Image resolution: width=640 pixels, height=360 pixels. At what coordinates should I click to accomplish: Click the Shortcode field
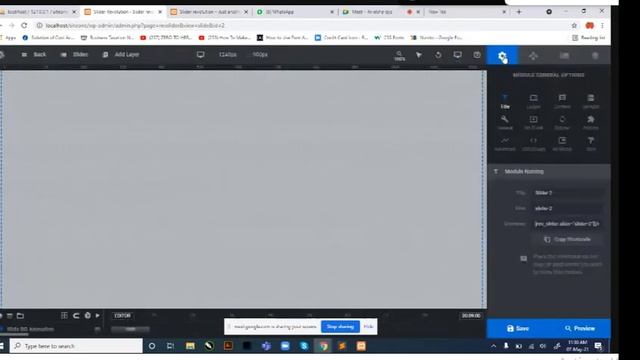click(567, 224)
